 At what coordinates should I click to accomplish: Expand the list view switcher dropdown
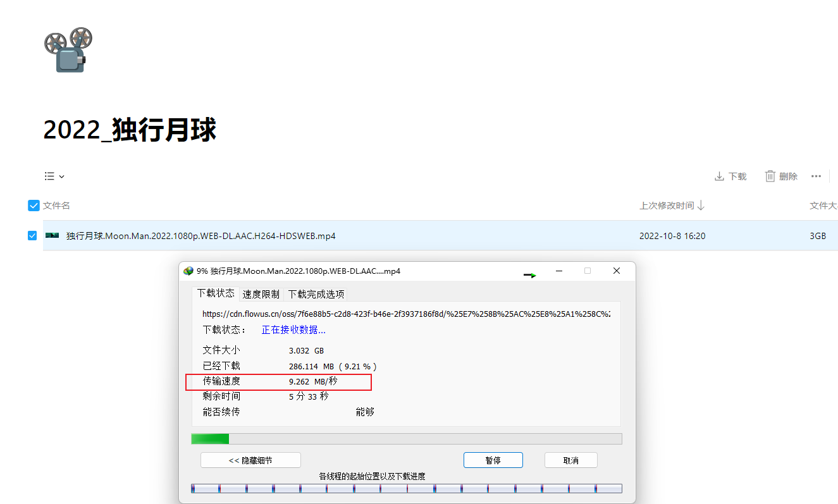click(54, 176)
